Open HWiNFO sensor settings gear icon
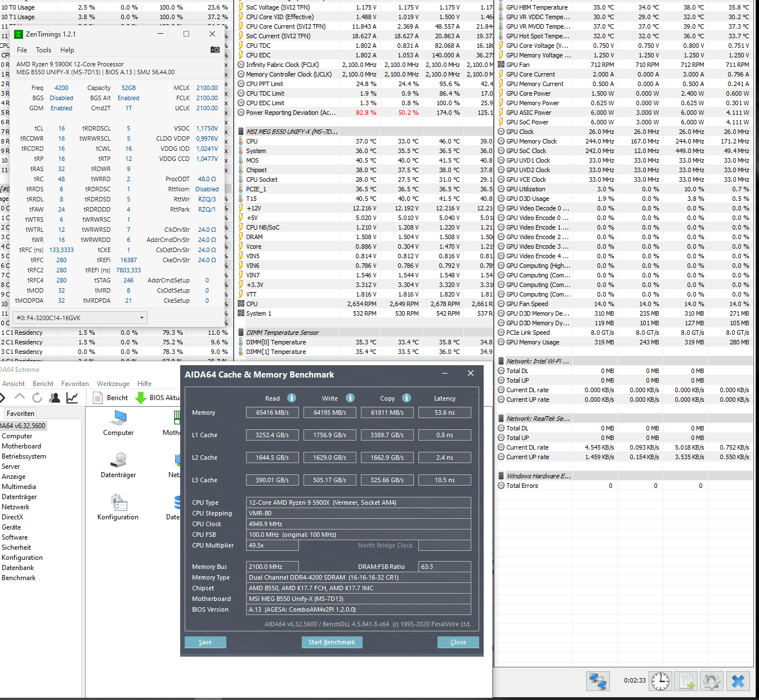Viewport: 759px width, 700px height. [712, 681]
